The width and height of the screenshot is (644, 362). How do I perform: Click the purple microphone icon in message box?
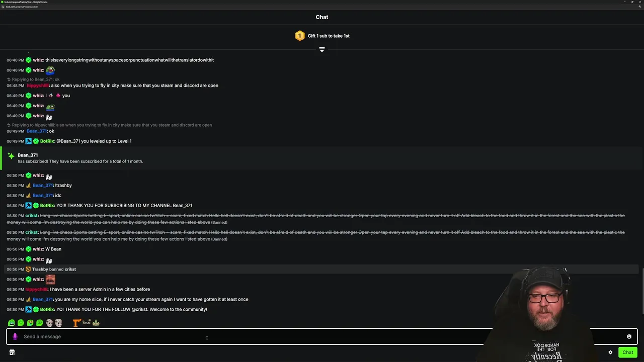point(15,336)
